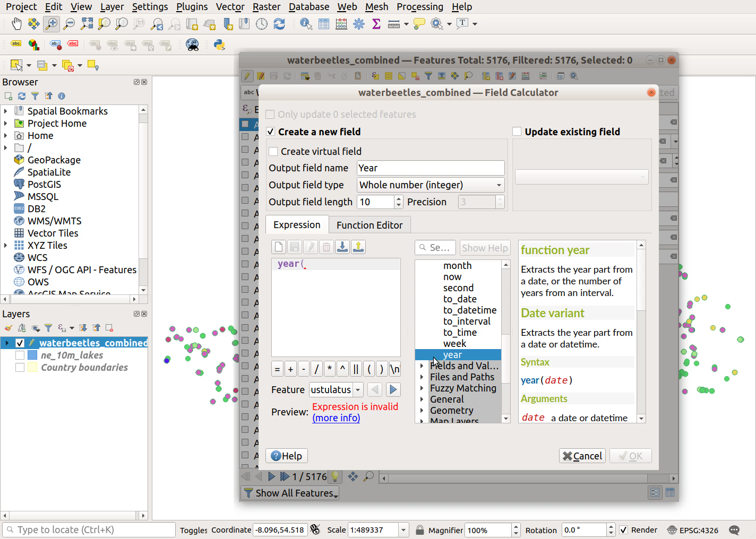
Task: Expand Spatial Bookmarks in Browser
Action: tap(6, 111)
